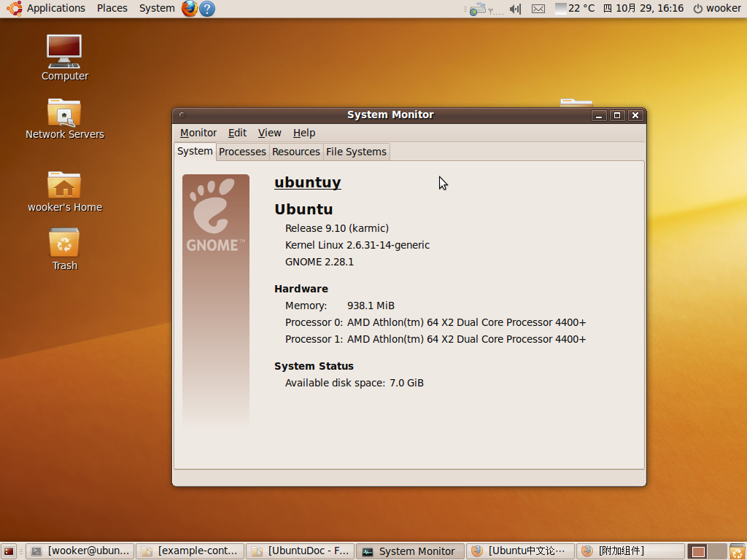Click the "Available disk space:" label

pos(335,383)
